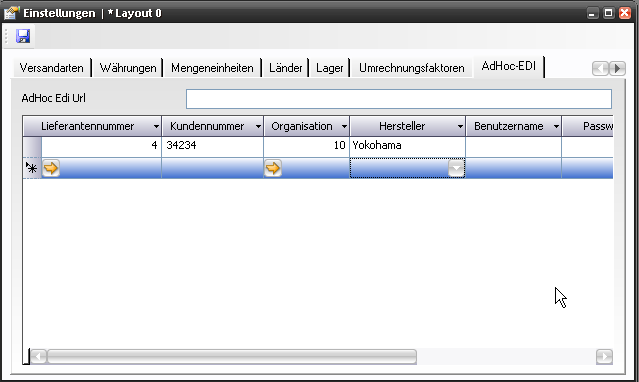The image size is (639, 382).
Task: Open the Lieferantennummer column filter dropdown
Action: click(156, 127)
